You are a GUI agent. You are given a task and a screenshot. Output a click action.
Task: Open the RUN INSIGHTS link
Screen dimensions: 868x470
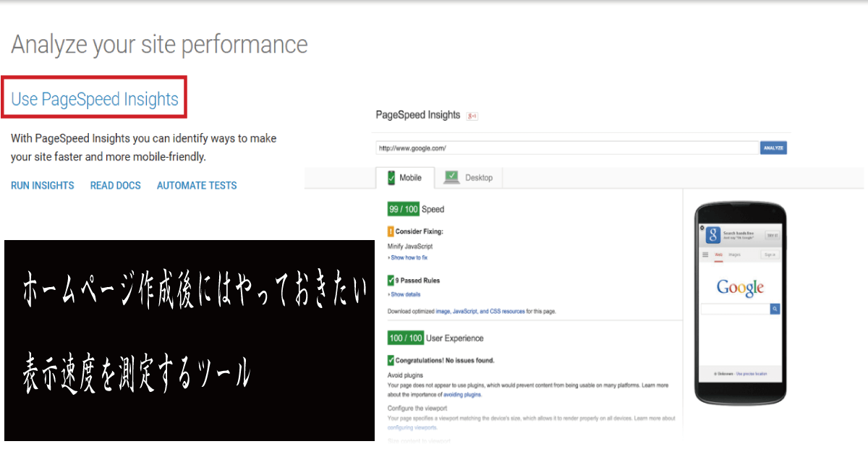tap(42, 185)
